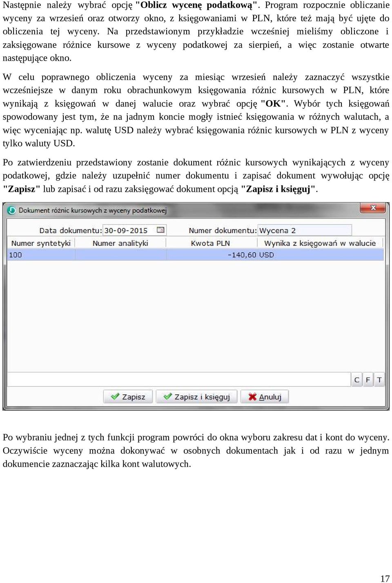392x583 pixels.
Task: Click the Numer dokumentu label
Action: point(223,230)
